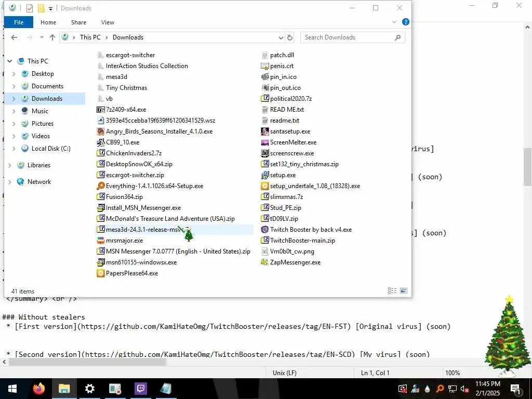Select Downloads in the navigation pane

tap(47, 99)
